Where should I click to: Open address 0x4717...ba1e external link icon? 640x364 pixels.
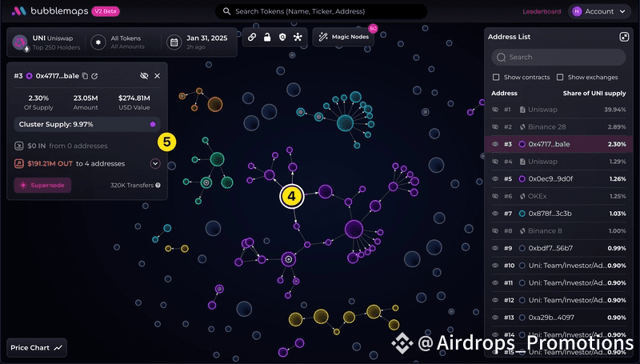pyautogui.click(x=94, y=76)
